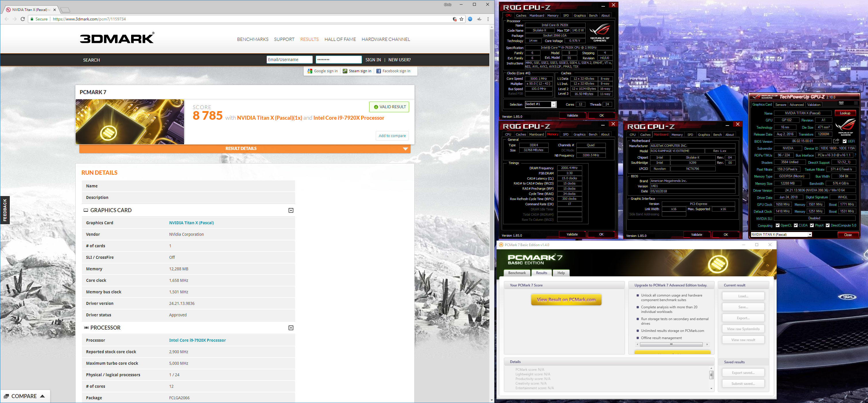
Task: Click the Email/Username input field
Action: [290, 60]
